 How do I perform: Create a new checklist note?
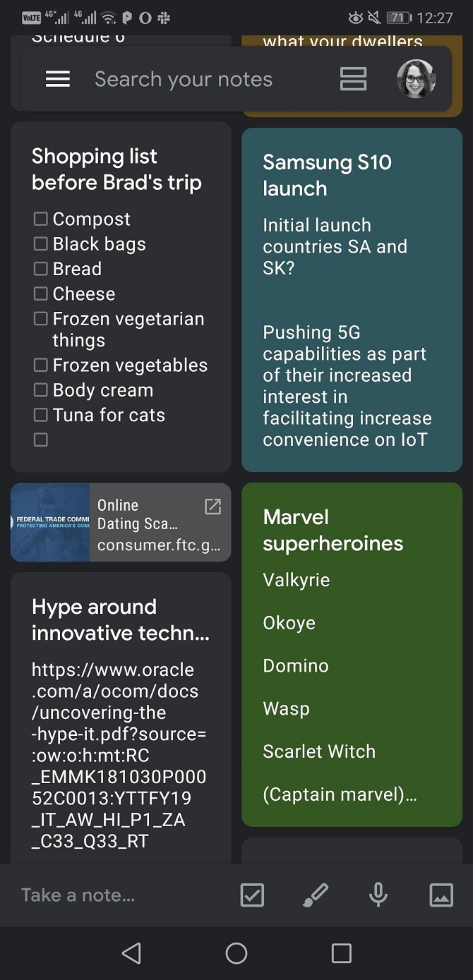pyautogui.click(x=252, y=895)
